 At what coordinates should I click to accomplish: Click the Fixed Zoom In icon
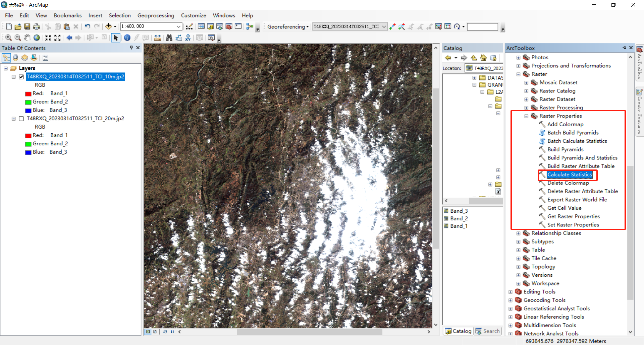[48, 38]
